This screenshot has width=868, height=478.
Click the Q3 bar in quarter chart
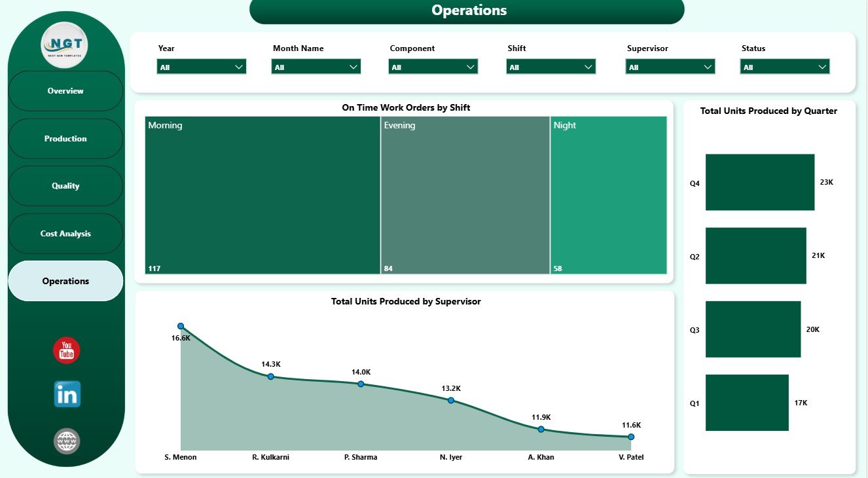pyautogui.click(x=753, y=329)
